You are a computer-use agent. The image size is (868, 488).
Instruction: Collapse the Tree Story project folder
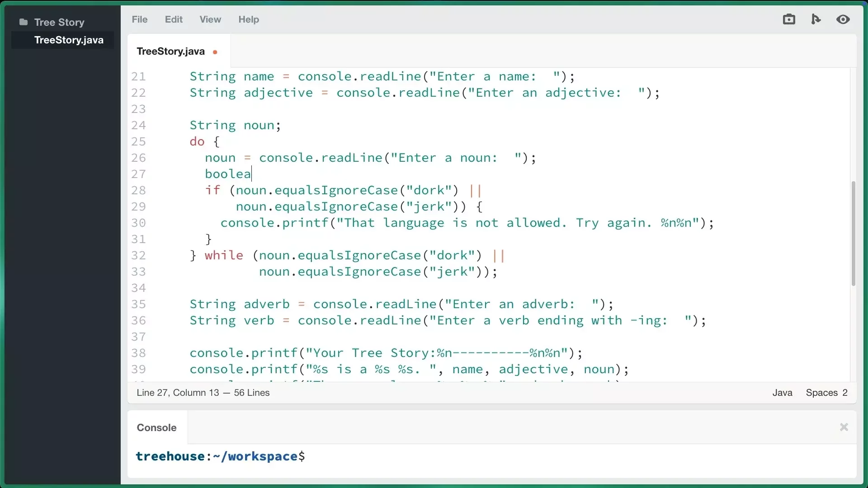[59, 22]
